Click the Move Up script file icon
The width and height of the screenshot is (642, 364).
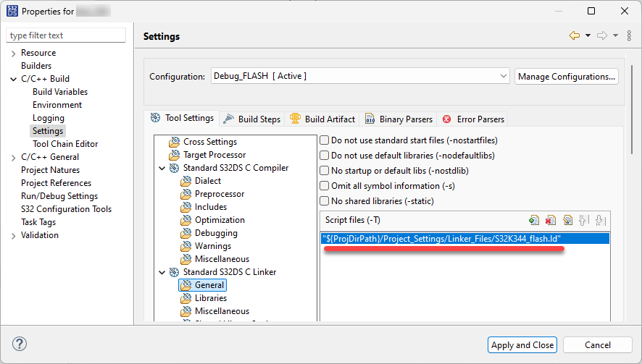coord(583,221)
